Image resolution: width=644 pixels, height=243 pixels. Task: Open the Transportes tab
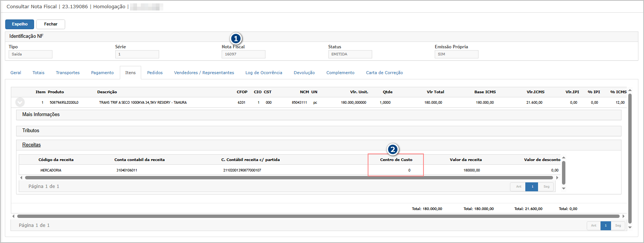[x=68, y=73]
